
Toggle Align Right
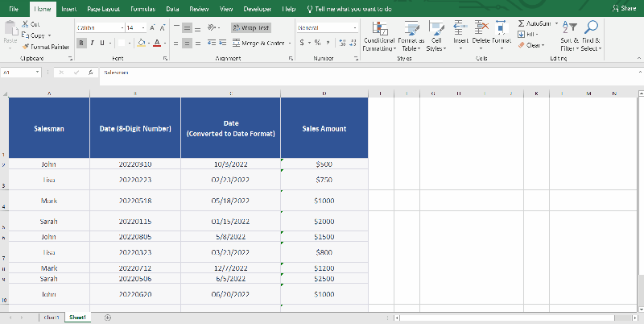(198, 43)
